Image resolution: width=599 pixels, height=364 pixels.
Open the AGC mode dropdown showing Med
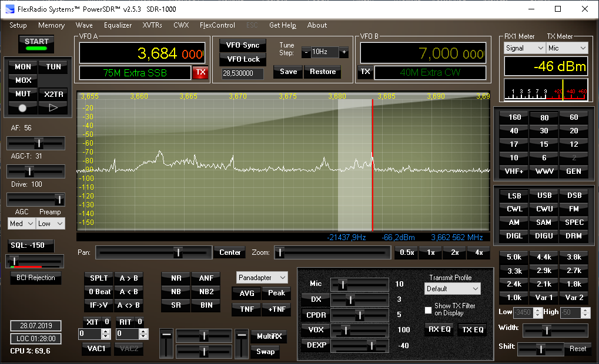point(21,224)
